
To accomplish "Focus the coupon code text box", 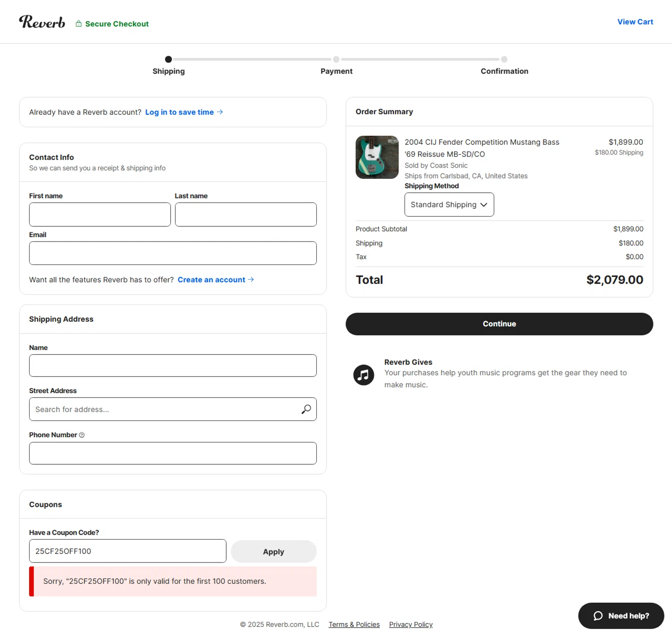I will [128, 551].
